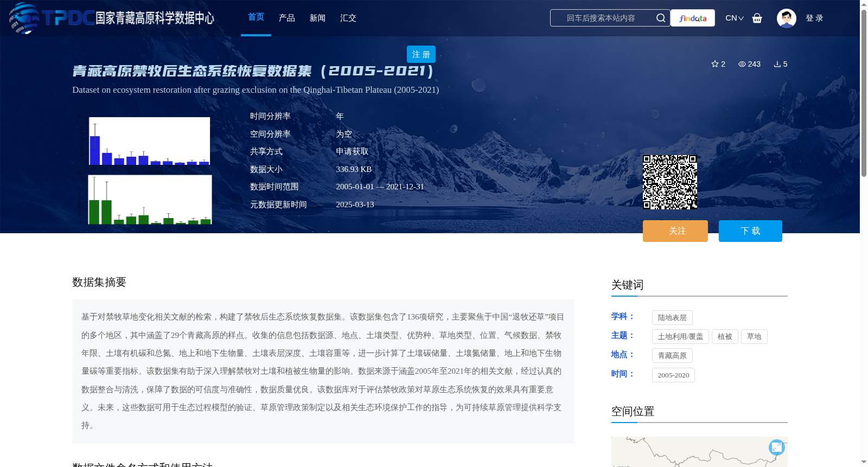Select the 2005-2020 time tag
Viewport: 868px width, 467px height.
pyautogui.click(x=673, y=375)
